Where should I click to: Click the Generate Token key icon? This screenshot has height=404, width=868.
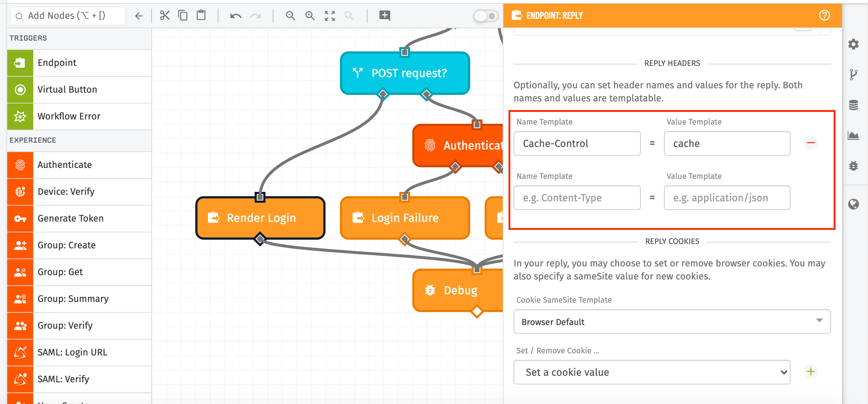pyautogui.click(x=20, y=218)
